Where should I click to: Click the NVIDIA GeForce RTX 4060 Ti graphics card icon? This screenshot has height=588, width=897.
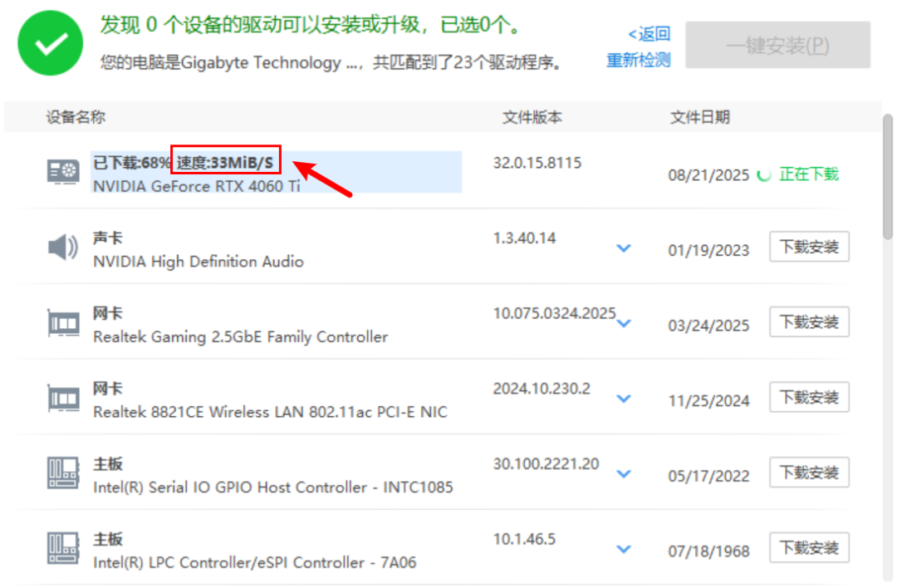[63, 171]
